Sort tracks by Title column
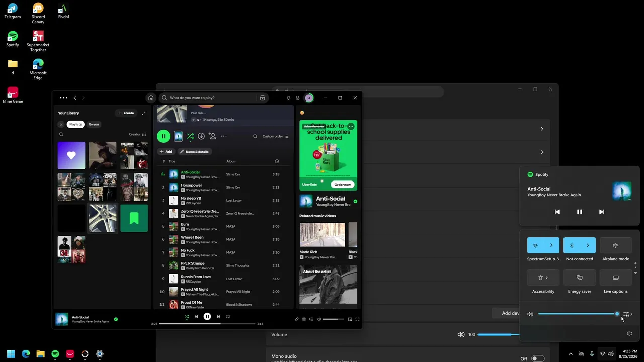The height and width of the screenshot is (362, 644). pyautogui.click(x=172, y=161)
